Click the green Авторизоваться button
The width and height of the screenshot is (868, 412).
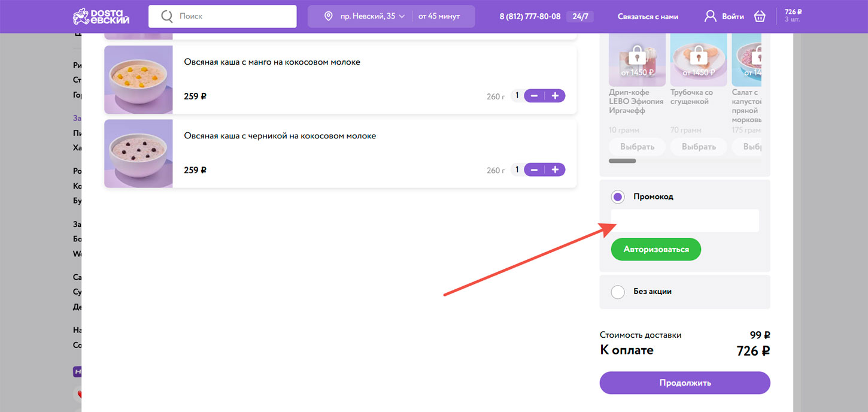pyautogui.click(x=656, y=249)
